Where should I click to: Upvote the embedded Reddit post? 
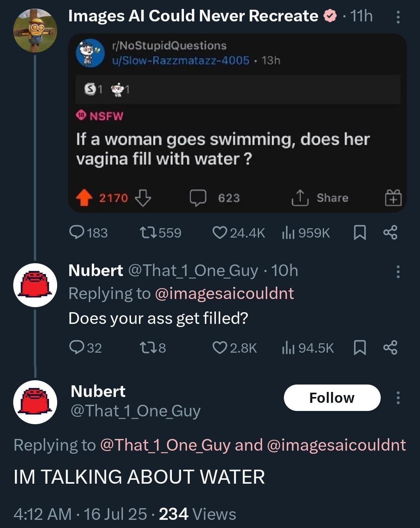pyautogui.click(x=84, y=198)
